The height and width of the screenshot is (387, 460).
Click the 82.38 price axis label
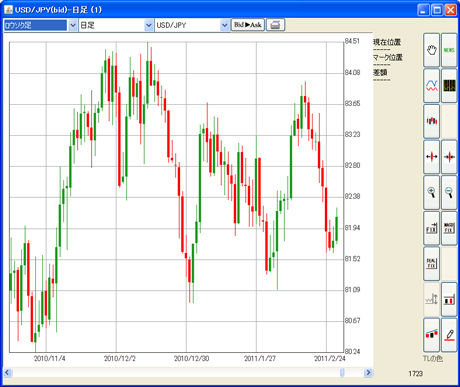pyautogui.click(x=352, y=196)
